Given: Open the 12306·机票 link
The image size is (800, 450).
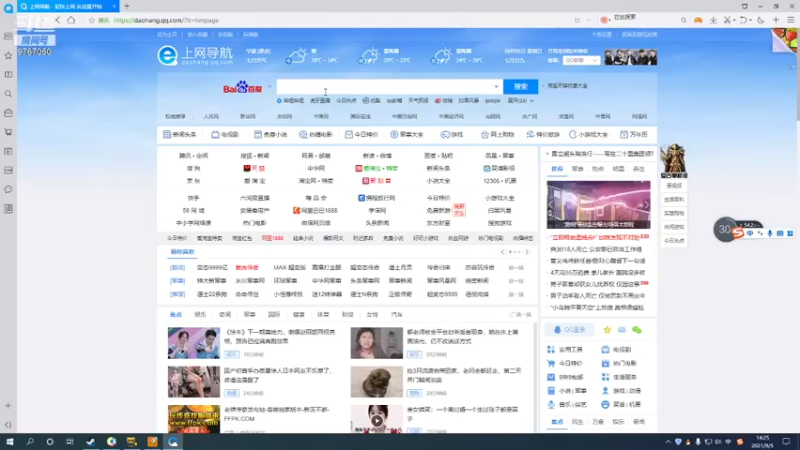Looking at the screenshot, I should (x=499, y=181).
